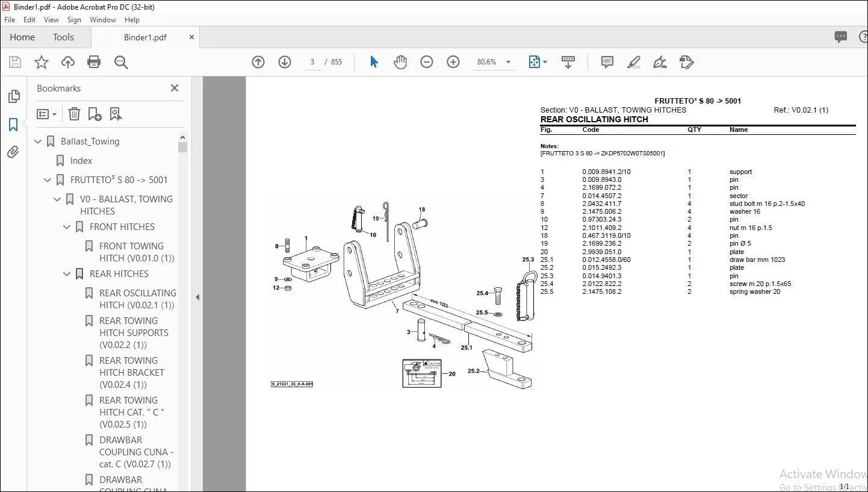This screenshot has width=868, height=492.
Task: Go to the next page with down arrow
Action: [x=285, y=62]
